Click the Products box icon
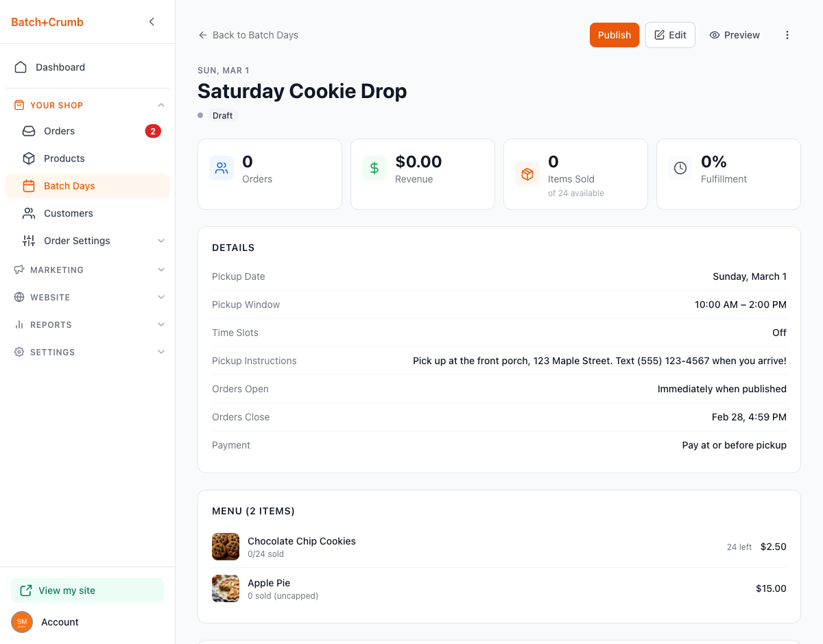Screen dimensions: 823x644 29,158
